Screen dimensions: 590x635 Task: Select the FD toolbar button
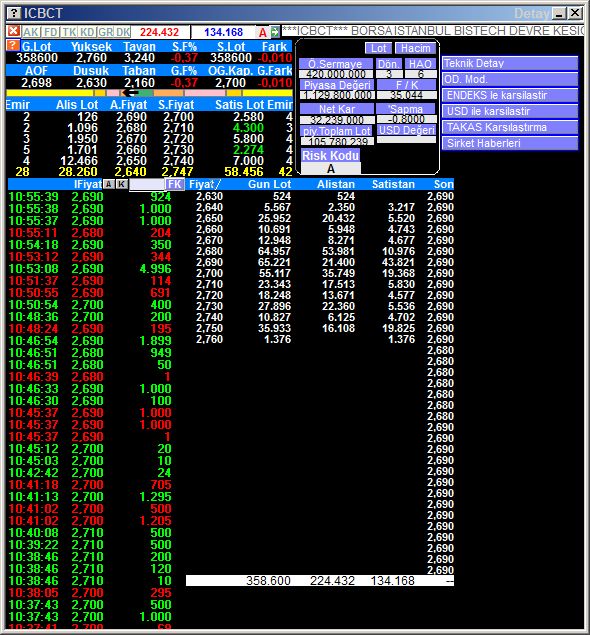tap(51, 32)
